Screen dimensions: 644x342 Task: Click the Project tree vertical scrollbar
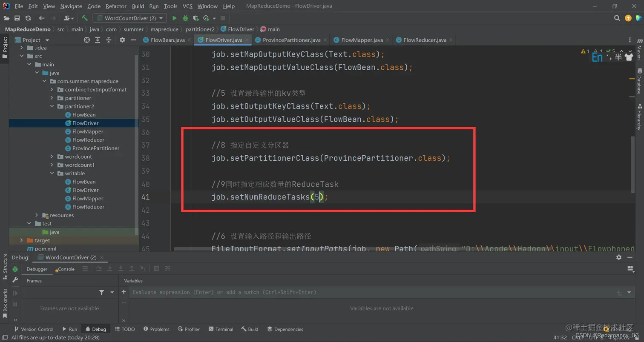(x=136, y=145)
